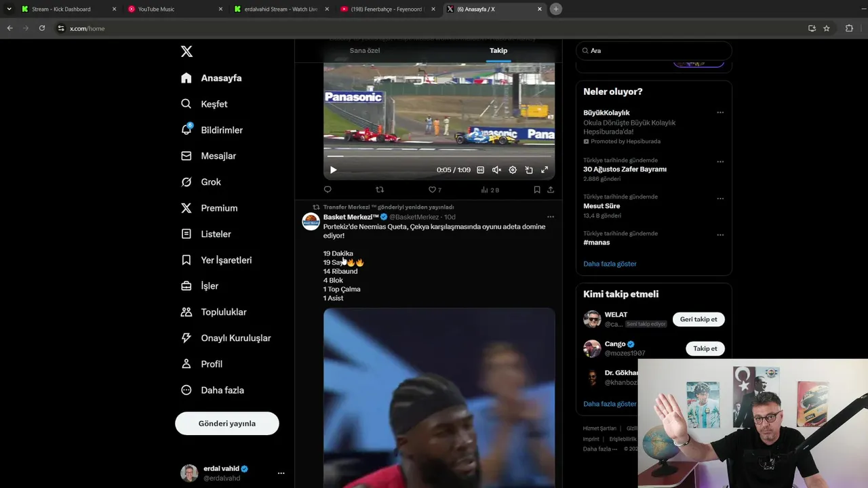This screenshot has width=868, height=488.
Task: Repost the racing video post
Action: 380,190
